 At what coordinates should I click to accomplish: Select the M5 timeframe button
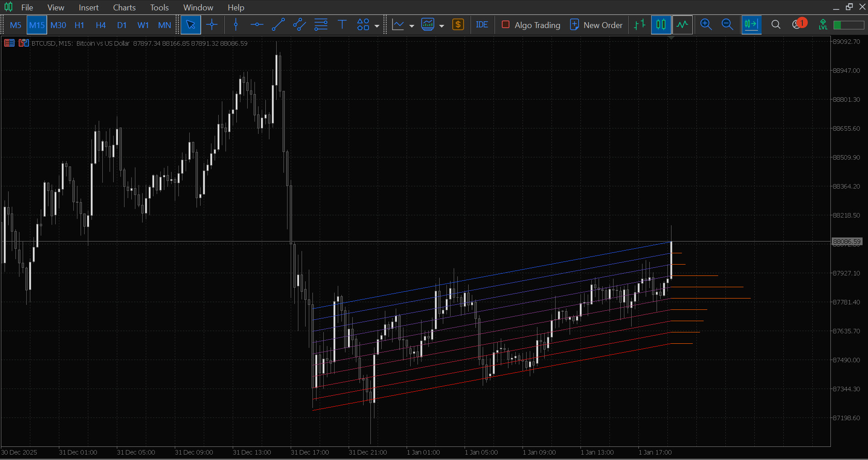(15, 25)
